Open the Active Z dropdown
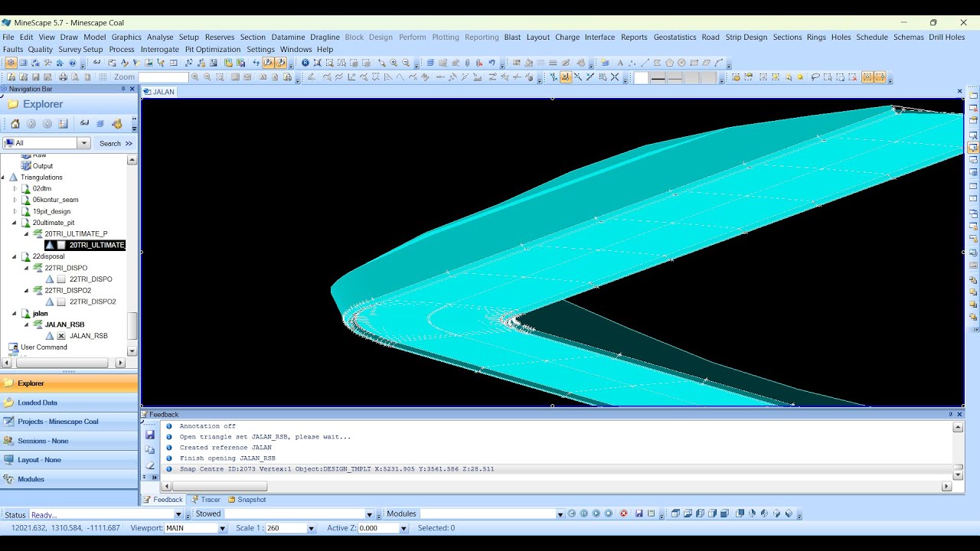The width and height of the screenshot is (980, 551). coord(403,528)
